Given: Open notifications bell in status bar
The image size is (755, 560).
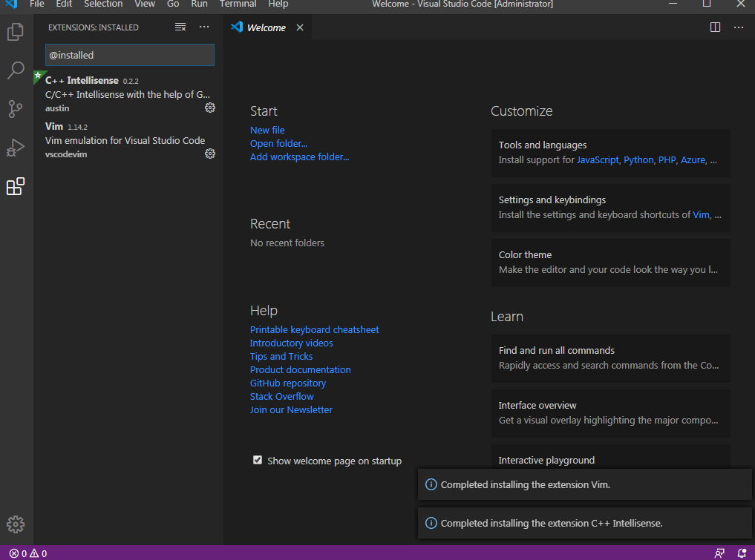Looking at the screenshot, I should pyautogui.click(x=742, y=553).
